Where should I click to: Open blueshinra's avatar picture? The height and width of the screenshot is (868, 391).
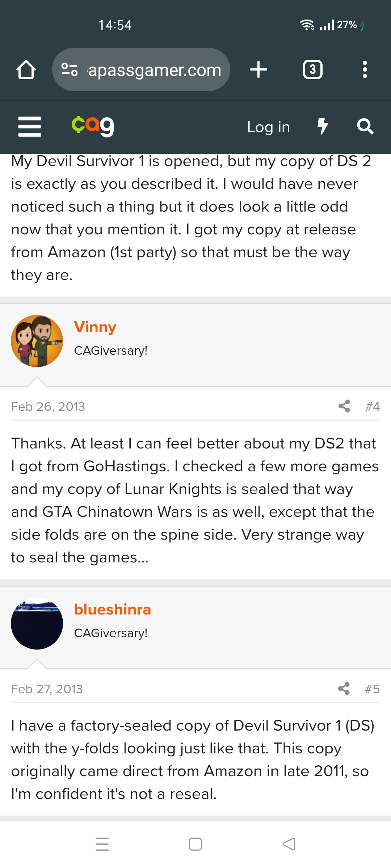point(37,623)
